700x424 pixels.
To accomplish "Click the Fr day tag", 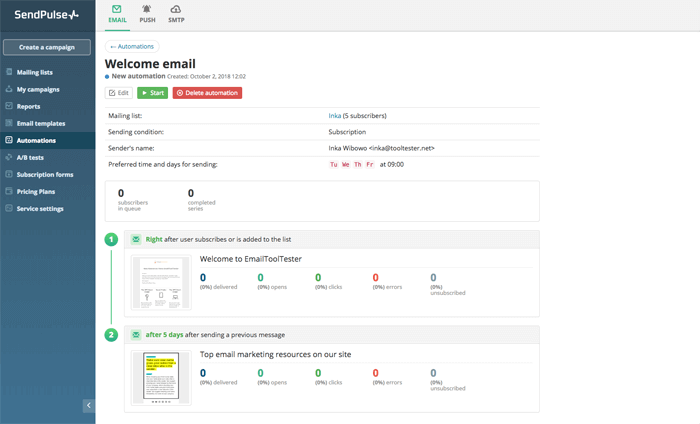I will click(x=370, y=165).
